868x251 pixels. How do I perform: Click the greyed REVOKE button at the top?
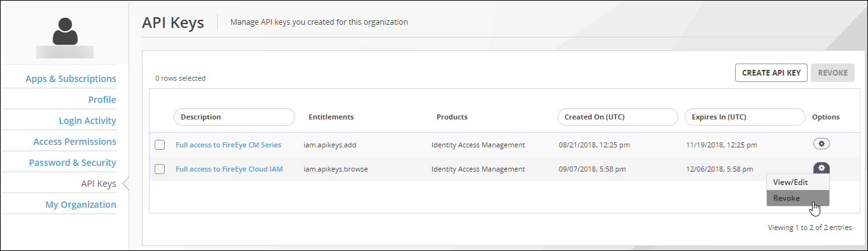click(832, 72)
